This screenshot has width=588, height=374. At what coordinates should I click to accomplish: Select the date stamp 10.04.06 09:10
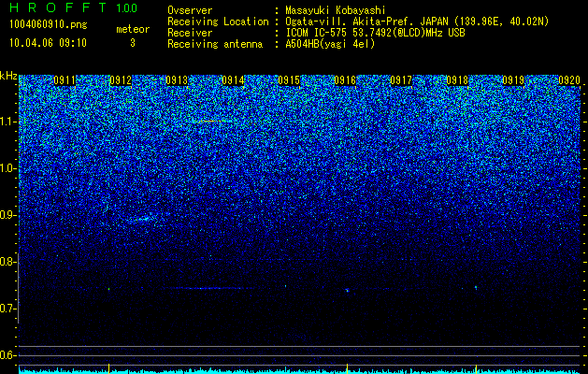point(48,43)
